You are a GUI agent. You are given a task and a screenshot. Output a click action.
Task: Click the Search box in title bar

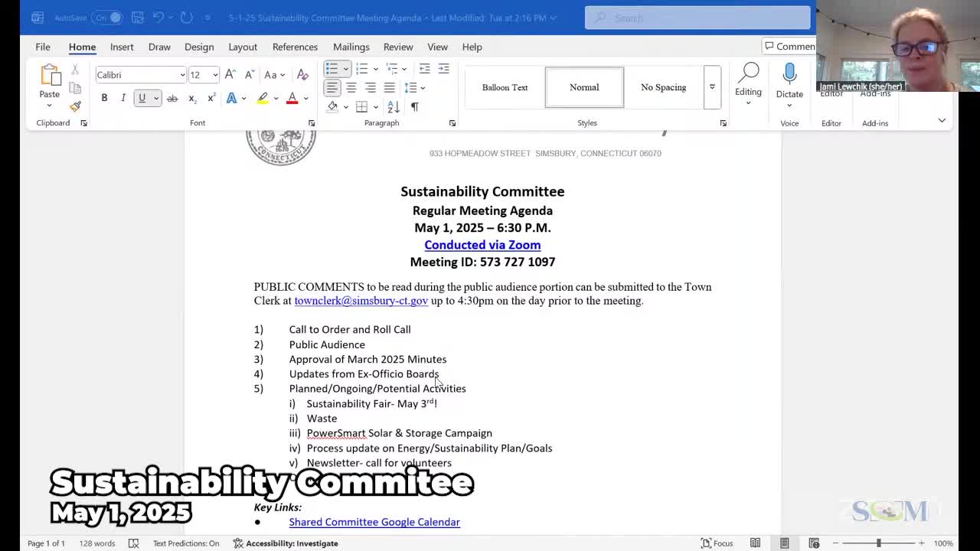(x=697, y=18)
